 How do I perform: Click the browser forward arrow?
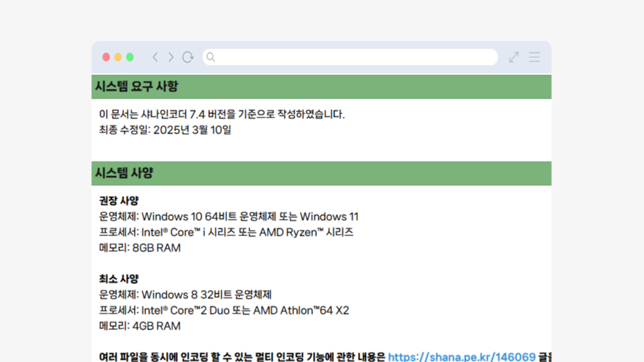coord(170,57)
